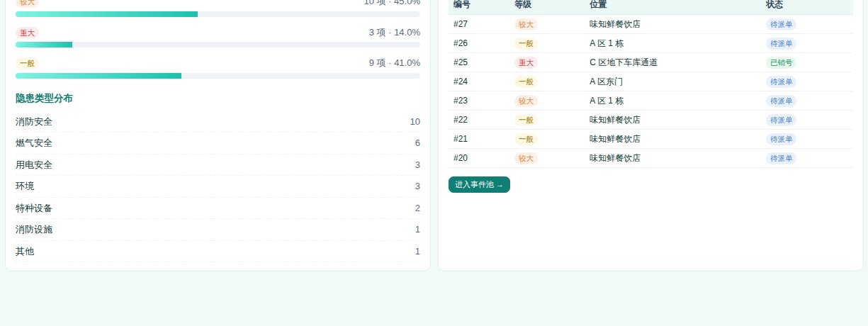The height and width of the screenshot is (326, 868).
Task: Click location 味知鲜餐饮店 in row #21
Action: pyautogui.click(x=615, y=139)
